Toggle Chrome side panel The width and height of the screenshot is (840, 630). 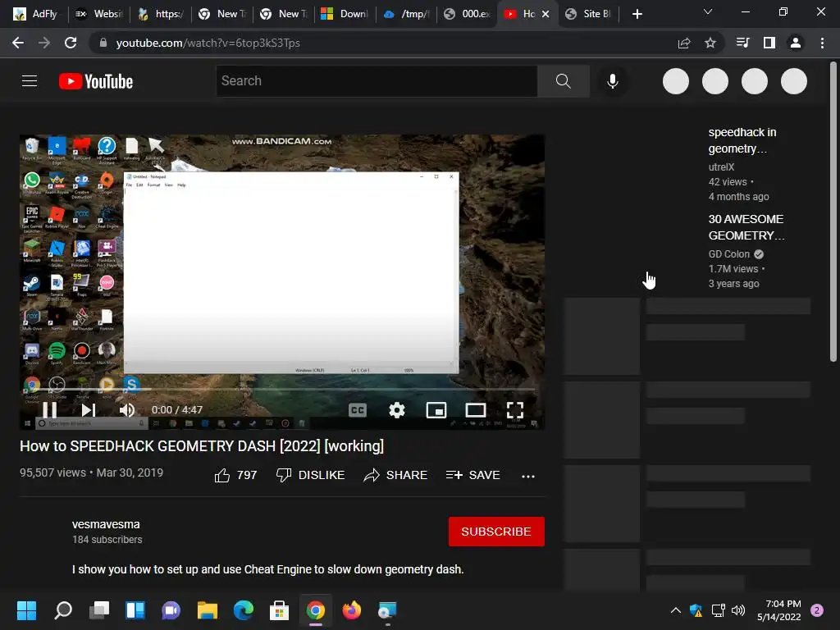click(769, 43)
